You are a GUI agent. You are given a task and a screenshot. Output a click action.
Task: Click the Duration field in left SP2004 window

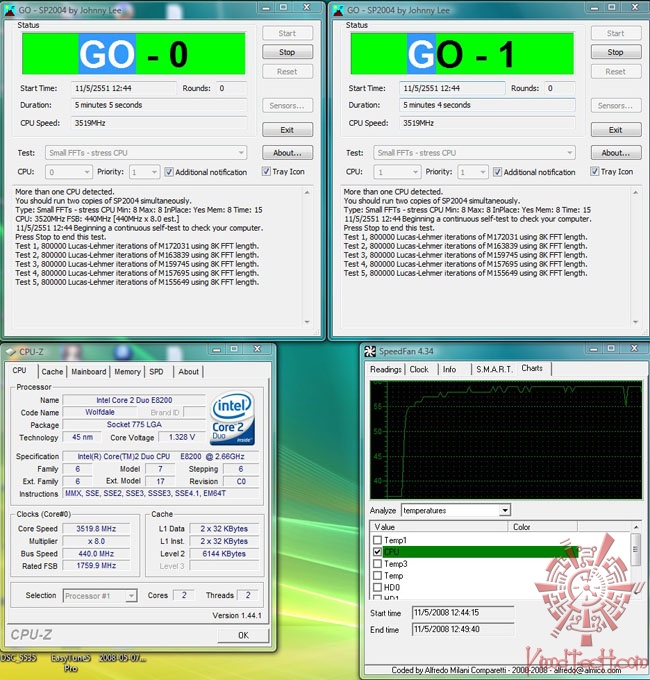(159, 105)
